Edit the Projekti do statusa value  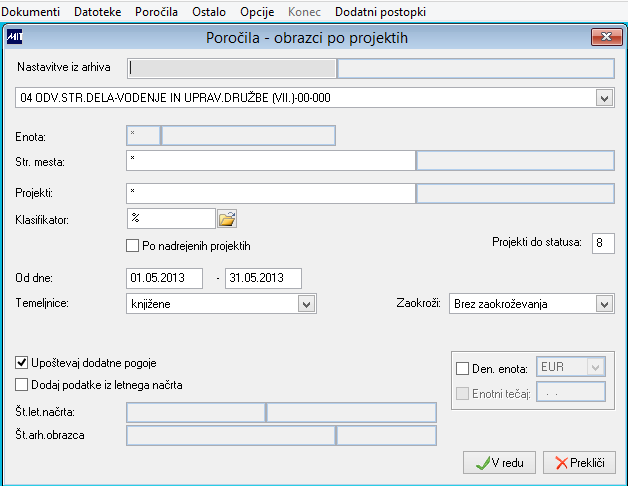tap(603, 243)
